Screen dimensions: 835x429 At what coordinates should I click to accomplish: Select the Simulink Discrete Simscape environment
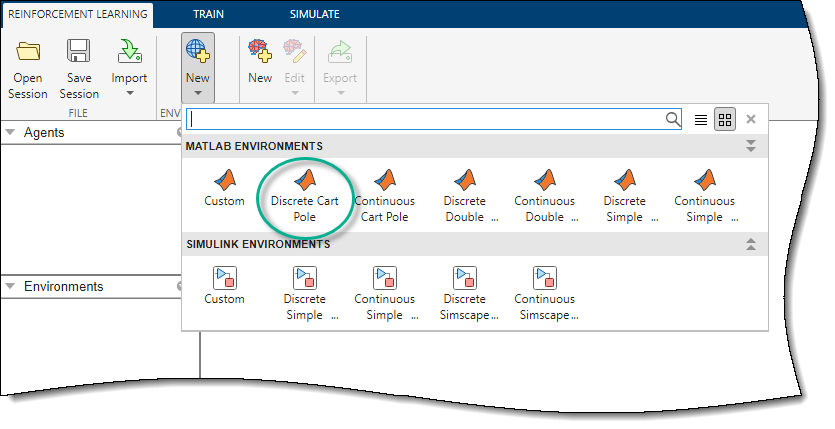point(465,294)
